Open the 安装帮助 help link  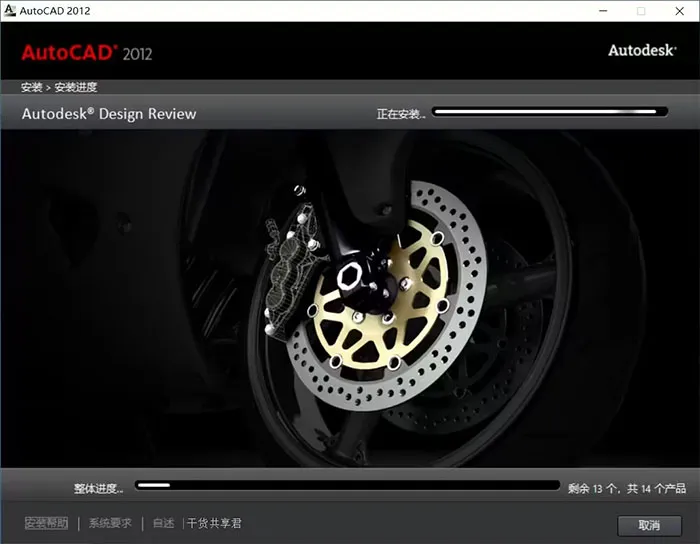[46, 523]
